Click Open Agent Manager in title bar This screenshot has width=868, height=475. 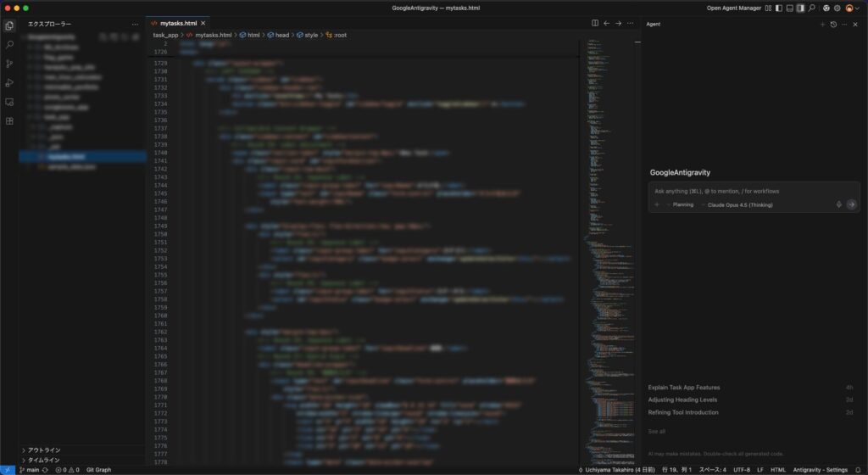click(733, 8)
